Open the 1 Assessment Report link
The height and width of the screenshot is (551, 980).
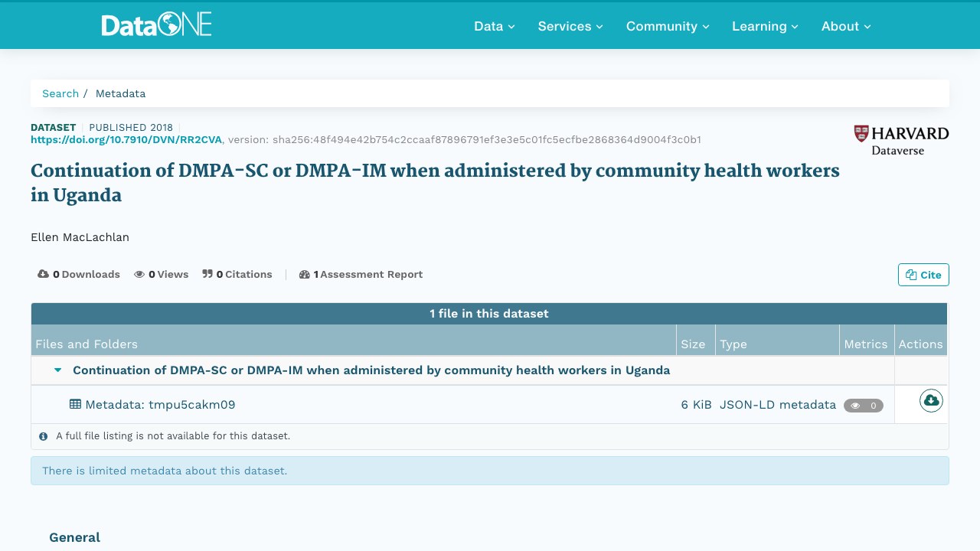click(x=361, y=274)
